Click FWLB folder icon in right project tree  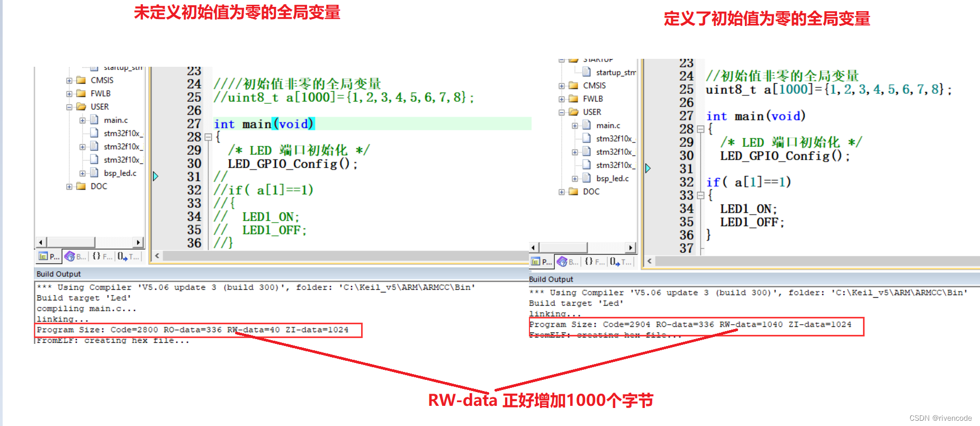(x=573, y=99)
